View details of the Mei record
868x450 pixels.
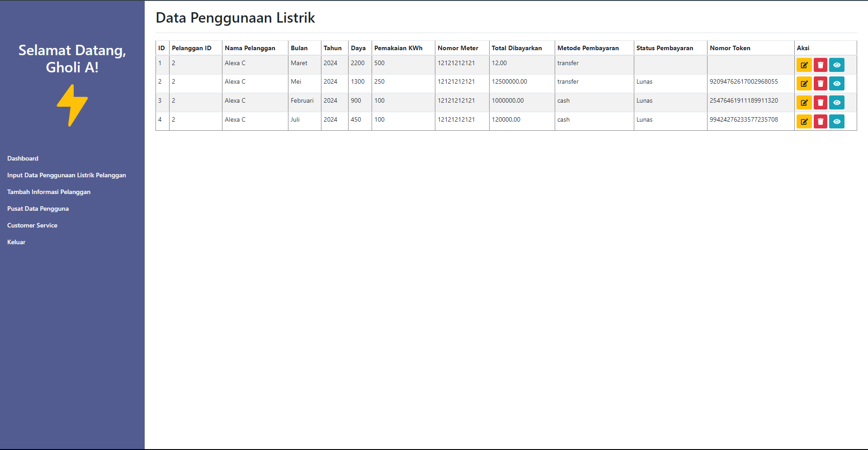click(836, 84)
